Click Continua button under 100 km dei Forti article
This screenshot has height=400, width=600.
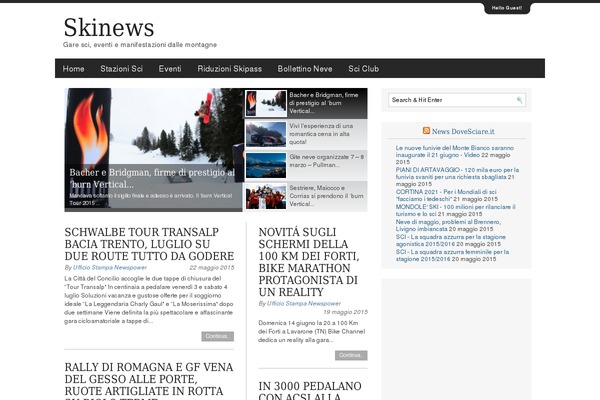(351, 356)
